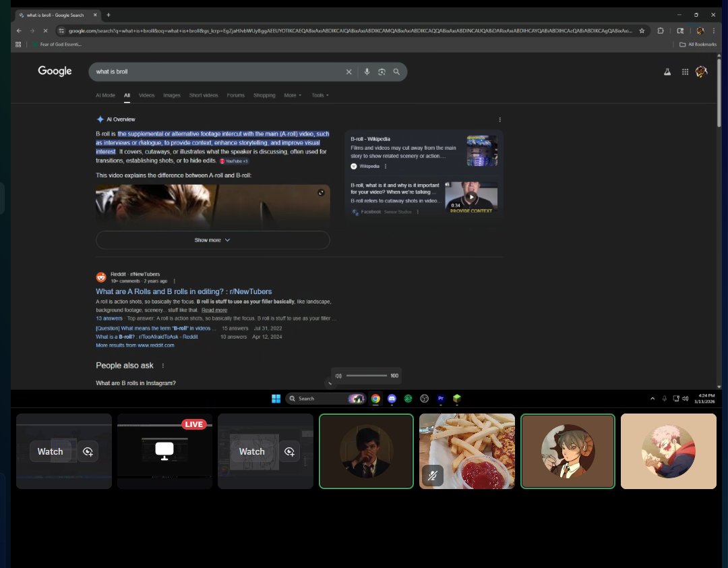Open site information icon in address bar

61,30
